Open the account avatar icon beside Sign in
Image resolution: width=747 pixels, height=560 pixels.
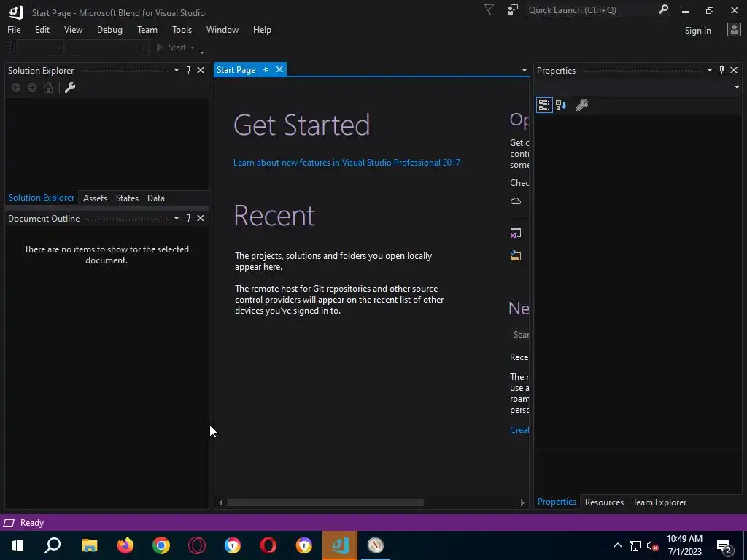734,30
